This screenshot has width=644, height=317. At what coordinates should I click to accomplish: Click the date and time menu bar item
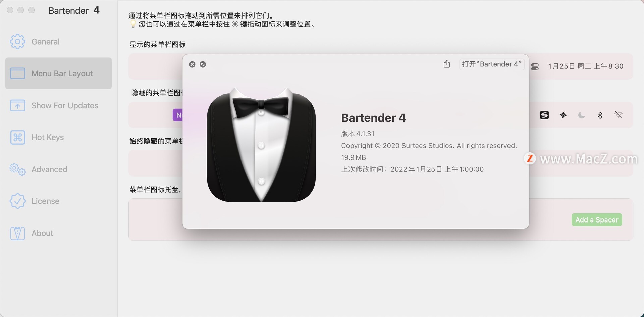pos(586,66)
